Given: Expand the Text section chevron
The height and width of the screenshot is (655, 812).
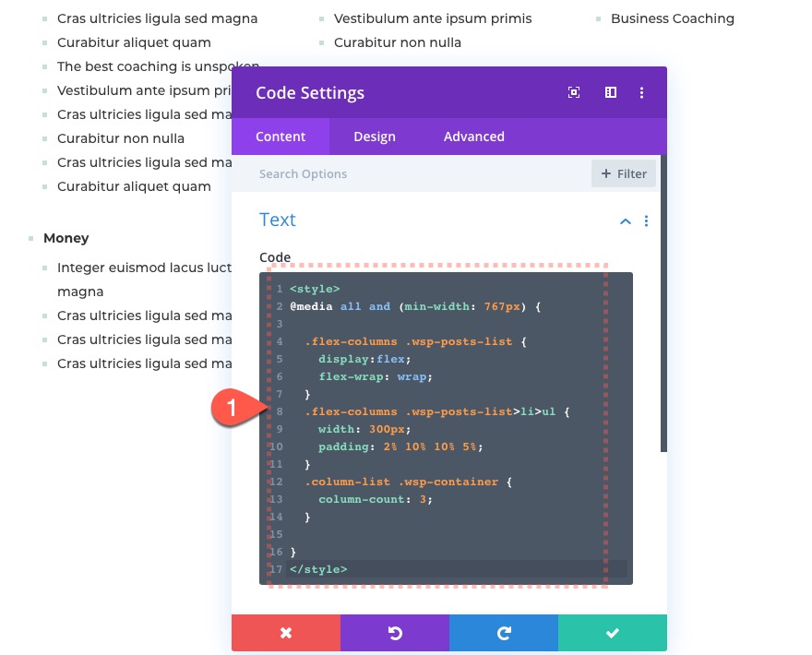Looking at the screenshot, I should point(625,220).
